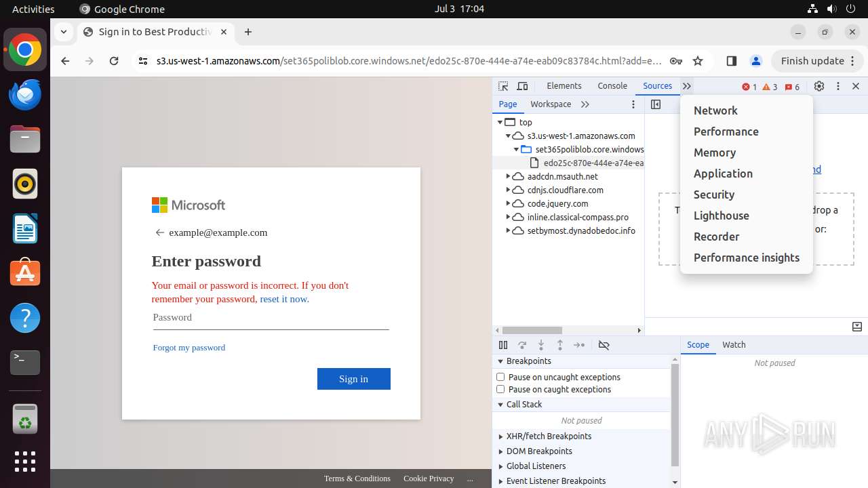Screen dimensions: 868x488
Task: Reload the browser page
Action: (114, 61)
